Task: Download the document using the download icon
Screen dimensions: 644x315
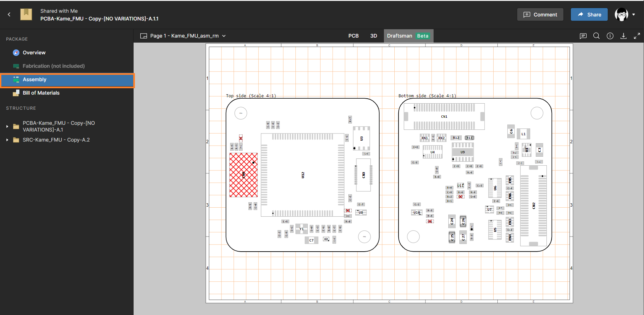Action: pos(624,36)
